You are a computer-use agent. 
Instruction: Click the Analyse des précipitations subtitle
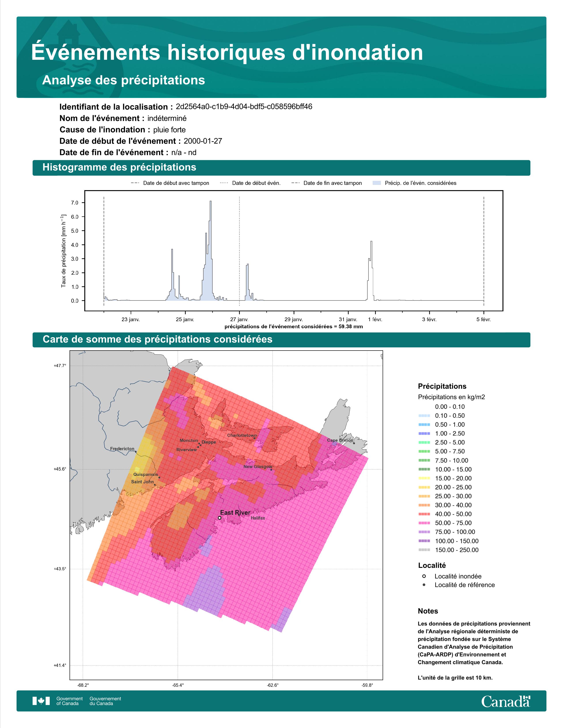coord(123,80)
